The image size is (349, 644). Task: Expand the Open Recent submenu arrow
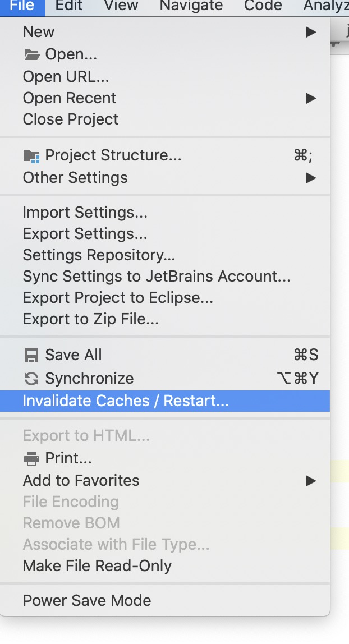pos(311,98)
